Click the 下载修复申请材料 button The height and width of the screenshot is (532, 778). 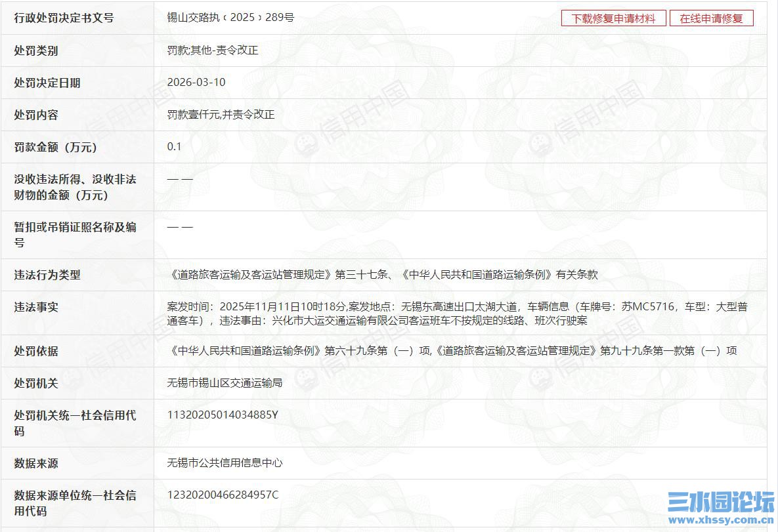point(612,18)
